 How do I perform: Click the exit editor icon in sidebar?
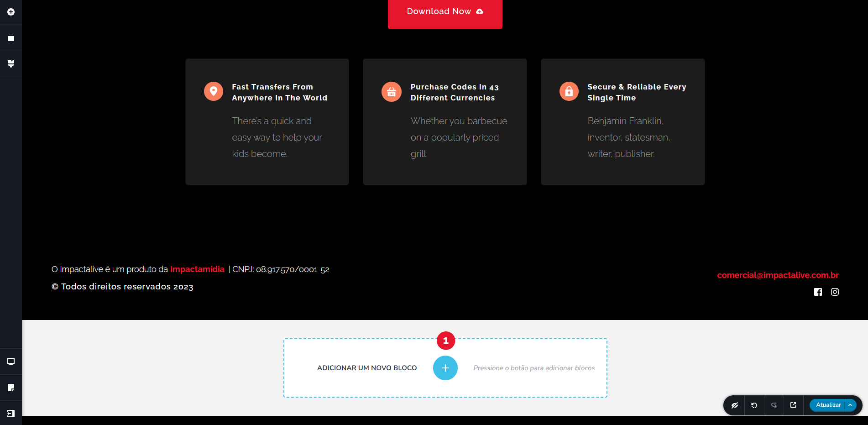[11, 414]
